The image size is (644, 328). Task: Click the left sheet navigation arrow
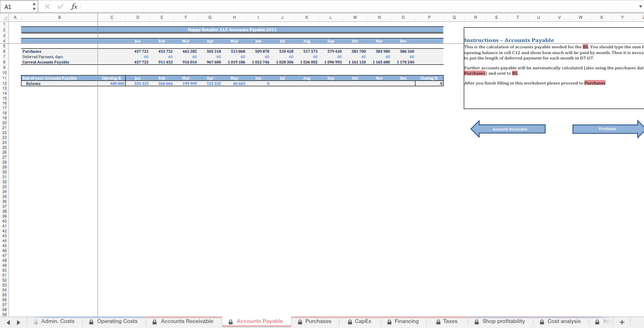tap(8, 321)
